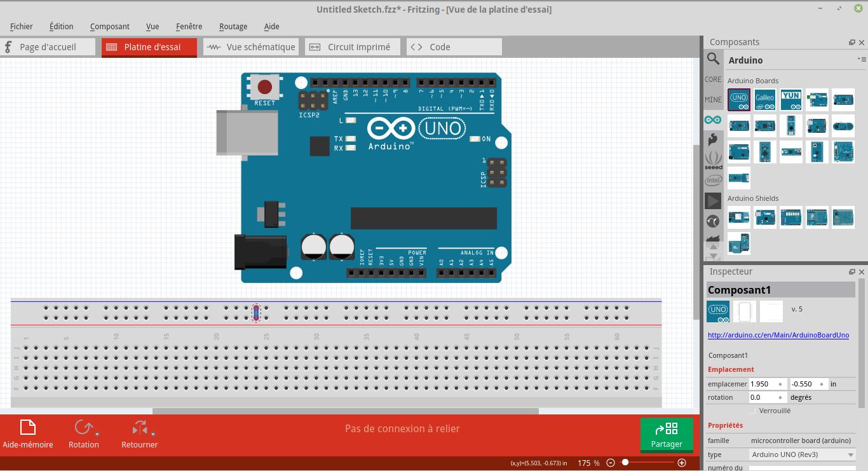Screen dimensions: 868x471
Task: Click the horizontal canvas scrollbar
Action: pyautogui.click(x=346, y=411)
